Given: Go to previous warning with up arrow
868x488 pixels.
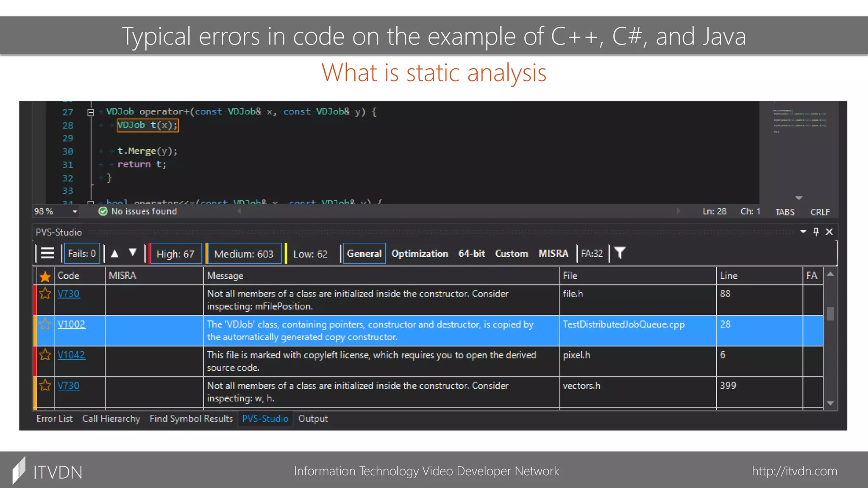Looking at the screenshot, I should 114,253.
